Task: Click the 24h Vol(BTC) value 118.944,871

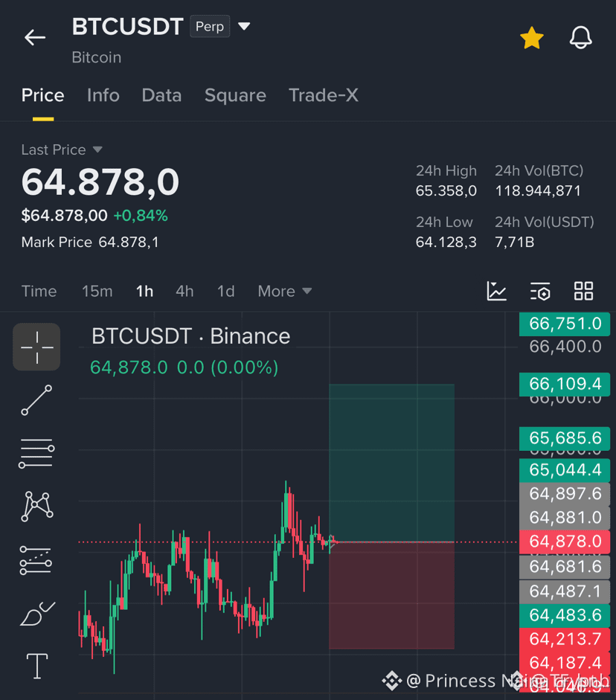Action: click(538, 191)
